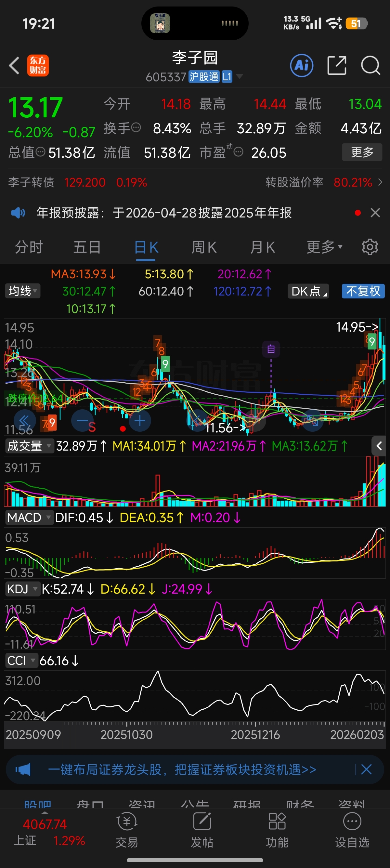This screenshot has height=868, width=390.
Task: Tap the megaphone promo icon
Action: (23, 769)
